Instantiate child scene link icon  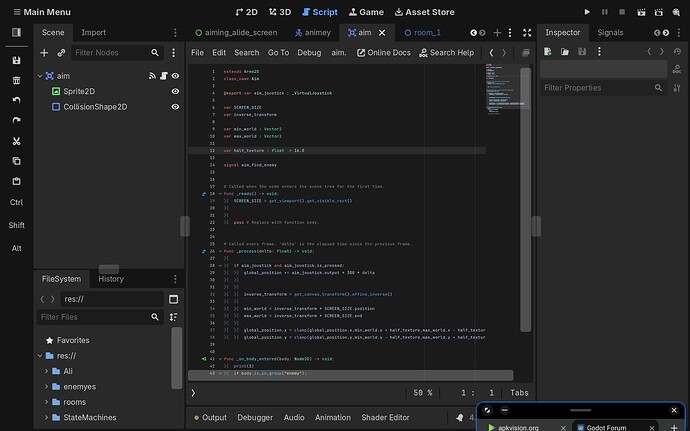61,52
